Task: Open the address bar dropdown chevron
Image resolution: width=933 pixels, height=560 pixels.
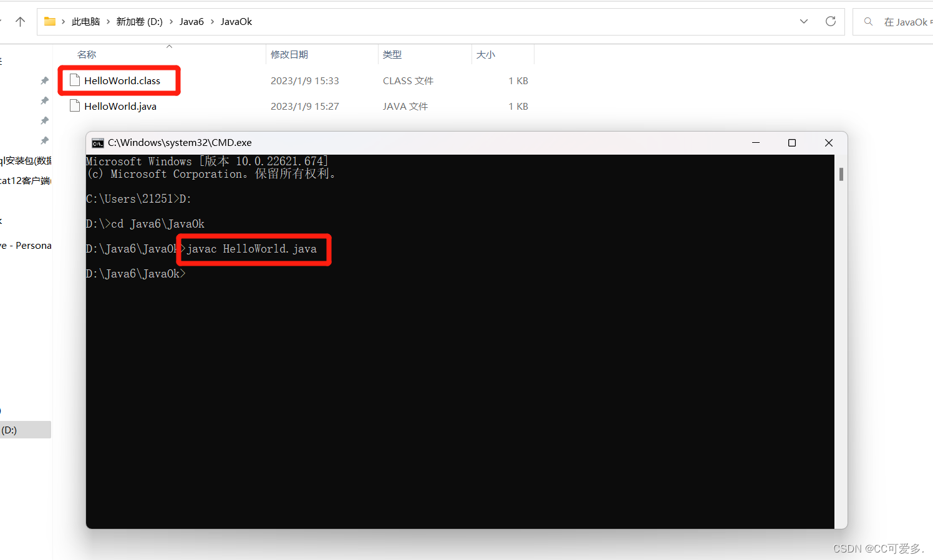Action: pyautogui.click(x=804, y=21)
